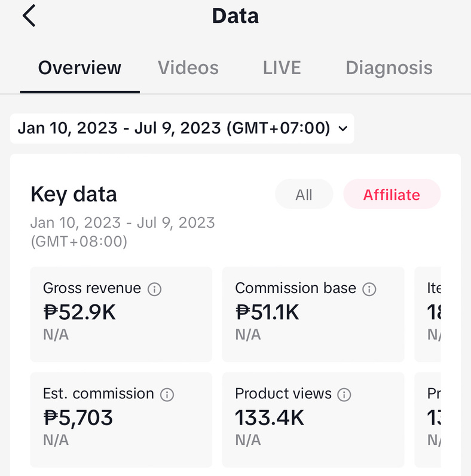Open the Gross revenue ₱52.9K card
Screen dimensions: 471x476
(121, 315)
